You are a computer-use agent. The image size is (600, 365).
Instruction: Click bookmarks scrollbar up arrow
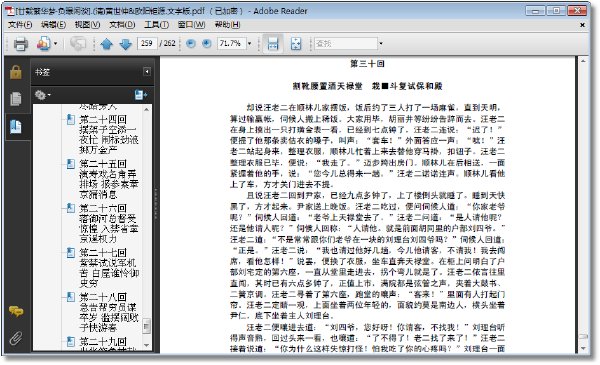[x=147, y=110]
